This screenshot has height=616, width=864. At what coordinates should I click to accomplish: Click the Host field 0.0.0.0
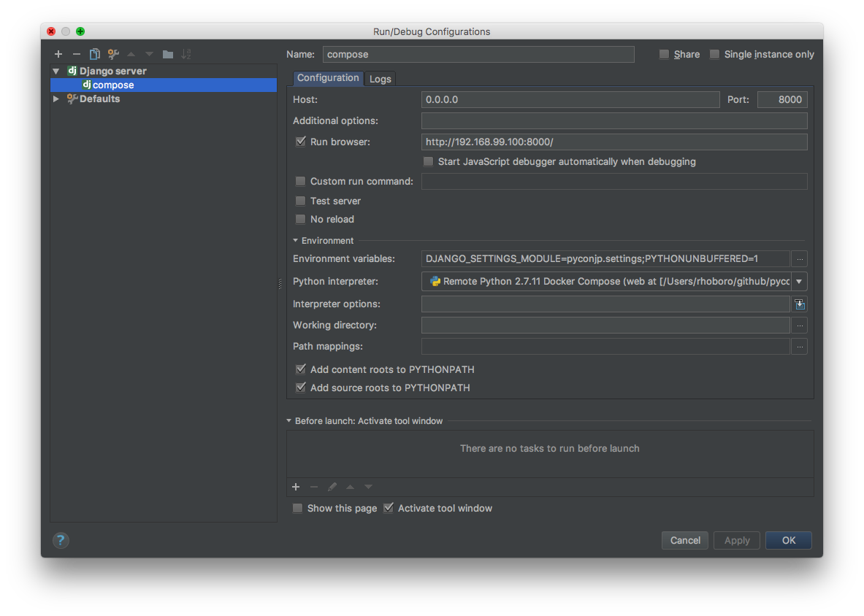click(x=570, y=100)
